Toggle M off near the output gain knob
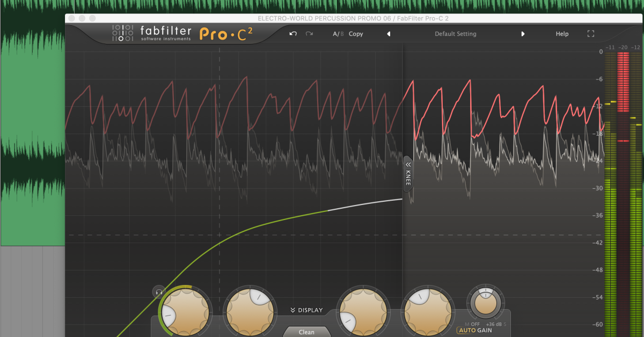Viewport: 644px width, 337px height. click(x=471, y=324)
